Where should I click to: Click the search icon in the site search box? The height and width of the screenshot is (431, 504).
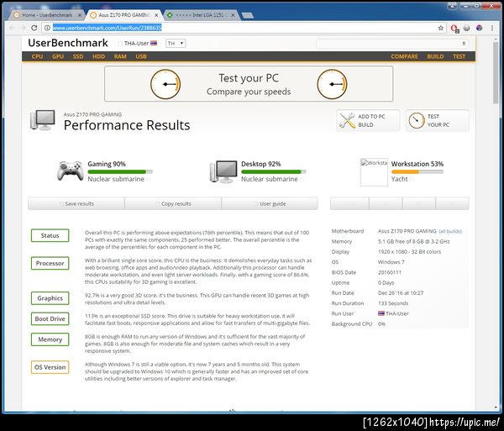click(x=464, y=44)
